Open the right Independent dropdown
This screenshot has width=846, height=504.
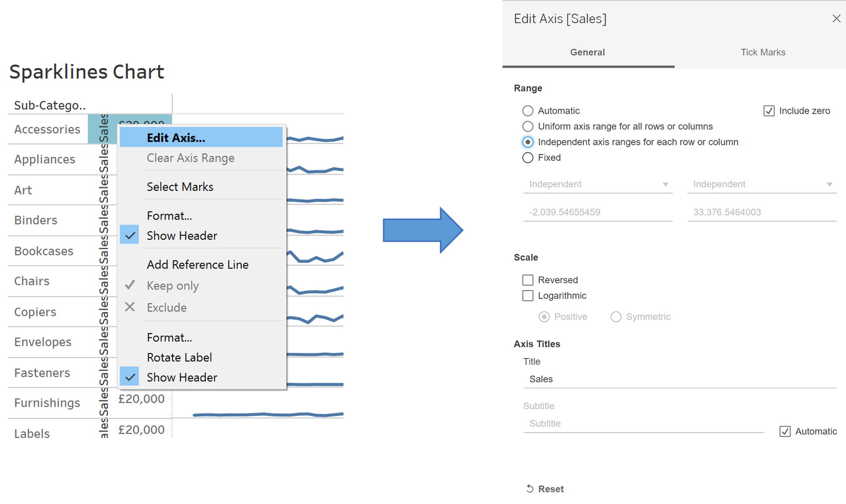coord(761,184)
